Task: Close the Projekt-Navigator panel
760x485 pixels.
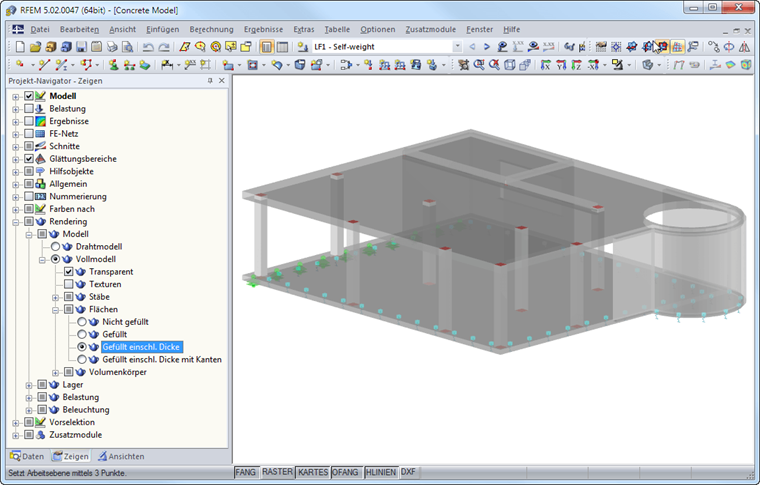Action: click(x=222, y=80)
